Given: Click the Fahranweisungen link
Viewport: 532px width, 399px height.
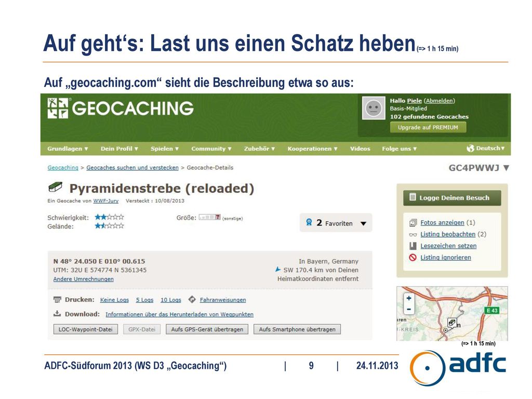Looking at the screenshot, I should (223, 300).
